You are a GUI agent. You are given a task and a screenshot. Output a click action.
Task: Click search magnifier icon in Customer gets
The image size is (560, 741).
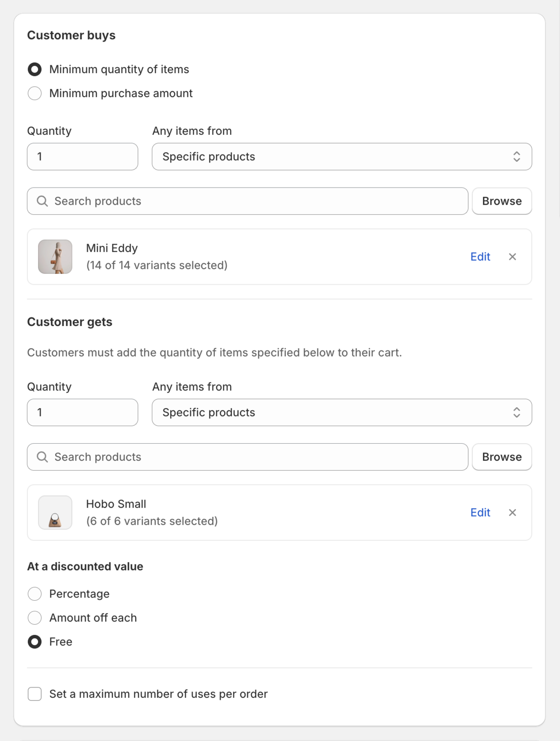[x=42, y=457]
